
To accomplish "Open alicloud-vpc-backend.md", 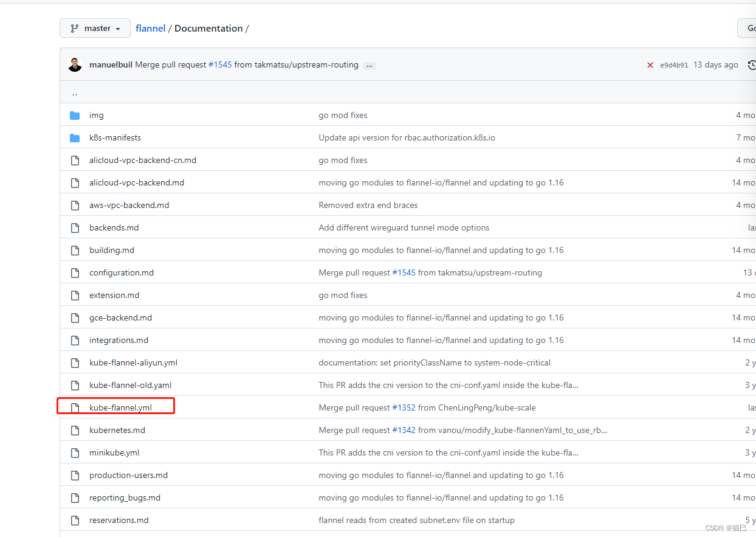I will point(137,182).
